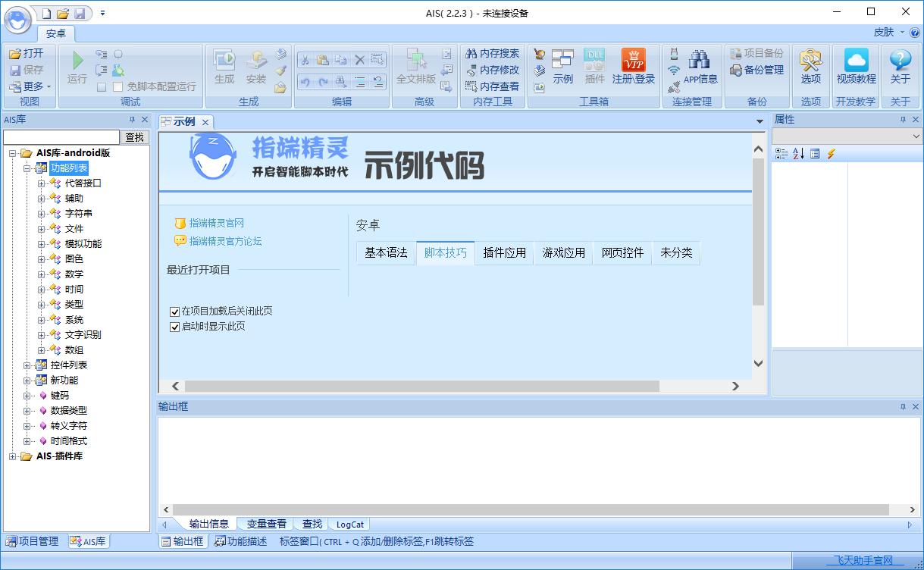Expand the 文字识别 tree node

coord(42,335)
